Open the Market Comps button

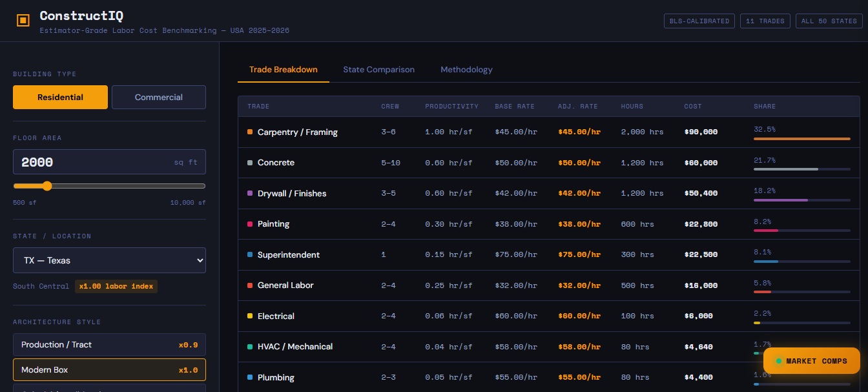(x=811, y=361)
